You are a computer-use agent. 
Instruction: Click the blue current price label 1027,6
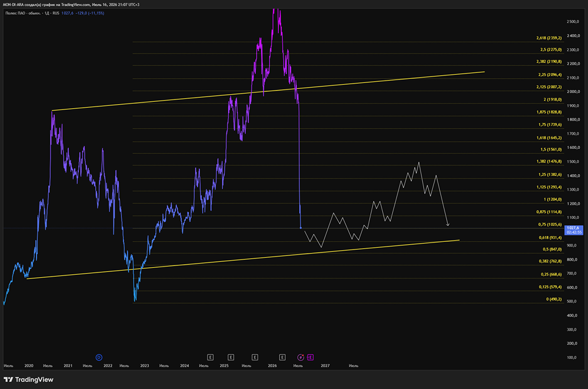coord(574,230)
